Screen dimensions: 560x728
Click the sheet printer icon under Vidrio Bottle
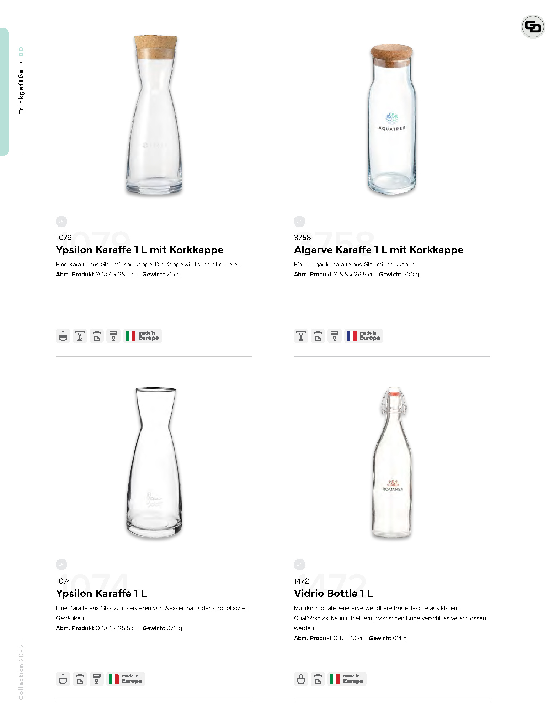[x=318, y=679]
